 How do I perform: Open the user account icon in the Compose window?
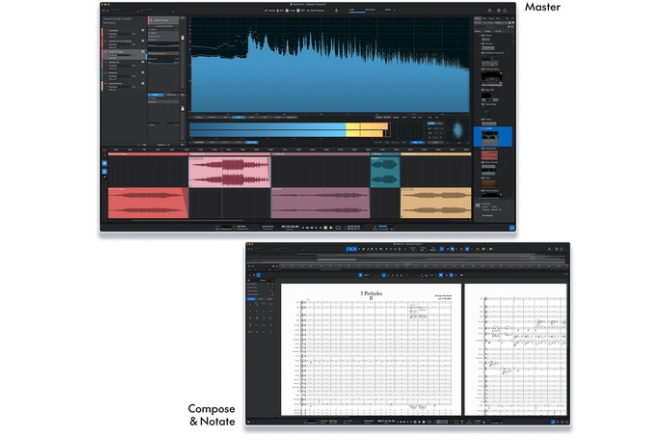549,249
